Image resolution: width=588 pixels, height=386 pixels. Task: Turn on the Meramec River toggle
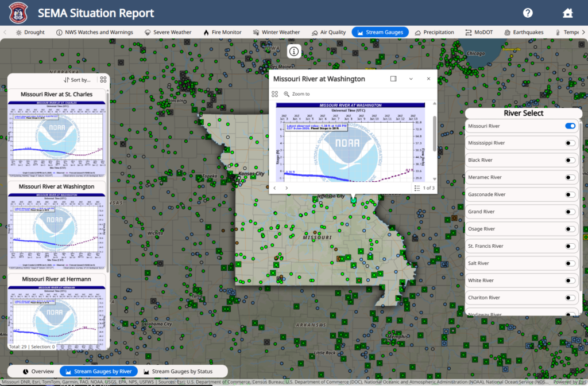point(570,177)
